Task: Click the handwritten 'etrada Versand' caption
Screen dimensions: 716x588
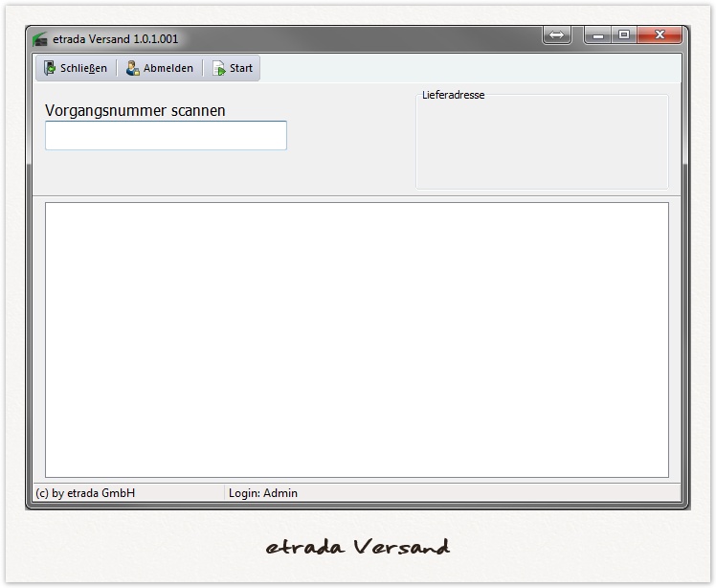Action: [357, 547]
